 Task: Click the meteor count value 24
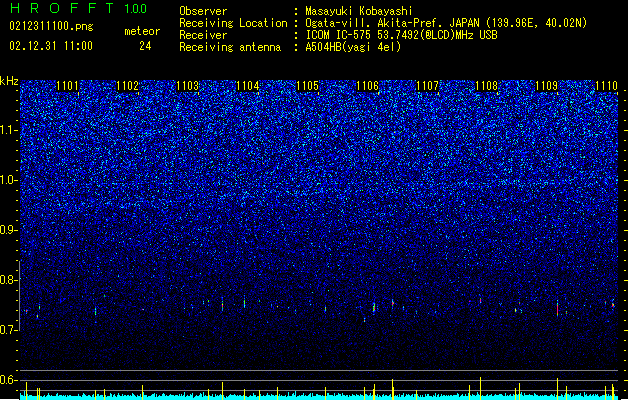[145, 46]
